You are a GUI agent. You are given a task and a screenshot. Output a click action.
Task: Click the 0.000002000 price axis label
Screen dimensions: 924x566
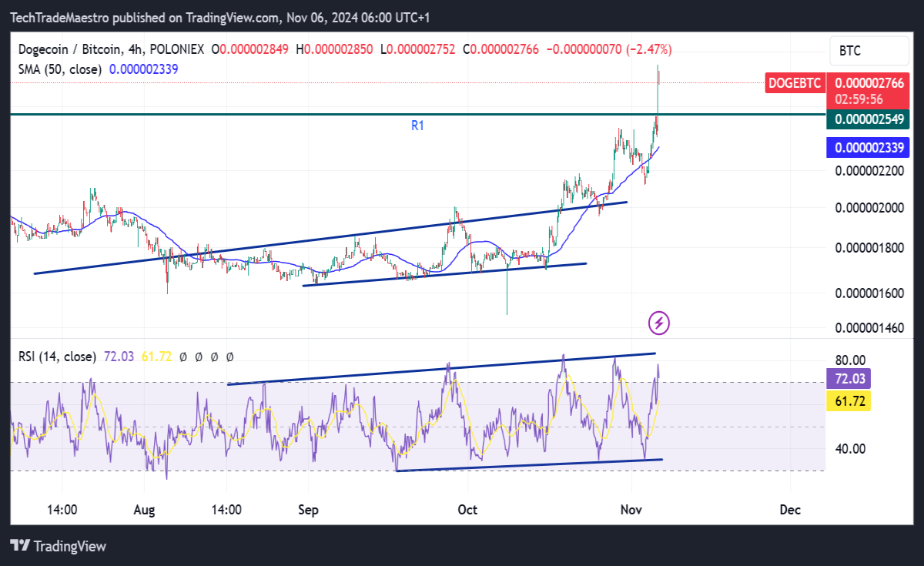pyautogui.click(x=869, y=207)
